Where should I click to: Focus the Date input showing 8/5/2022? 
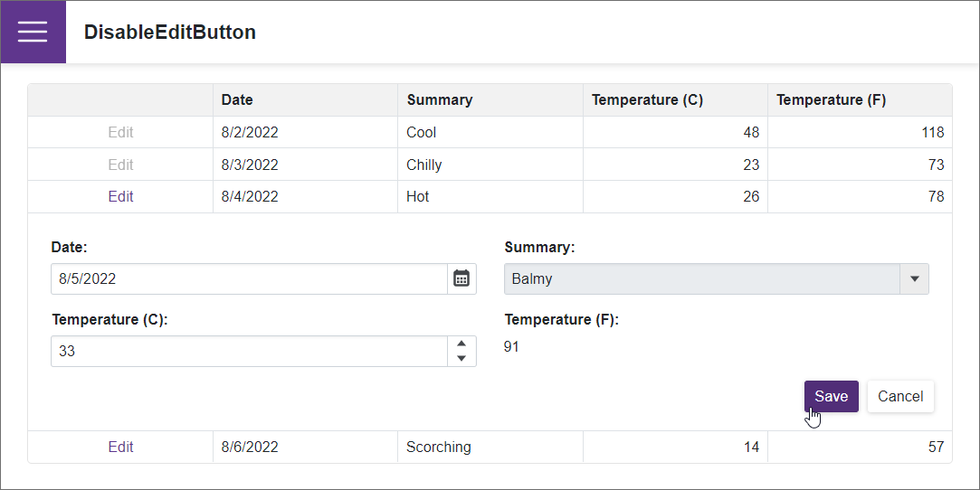[250, 278]
